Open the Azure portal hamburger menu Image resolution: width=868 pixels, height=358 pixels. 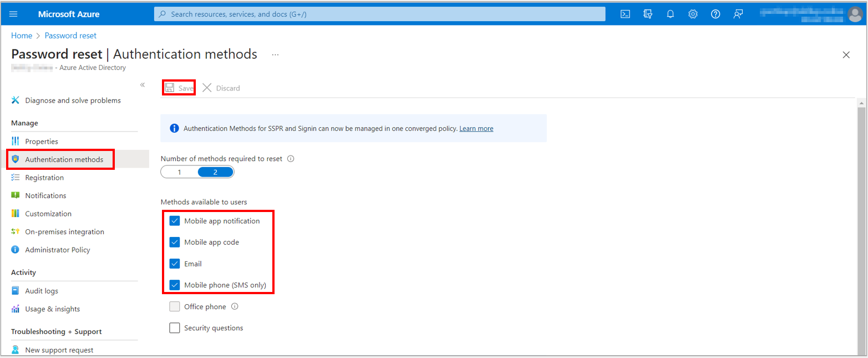pyautogui.click(x=14, y=14)
